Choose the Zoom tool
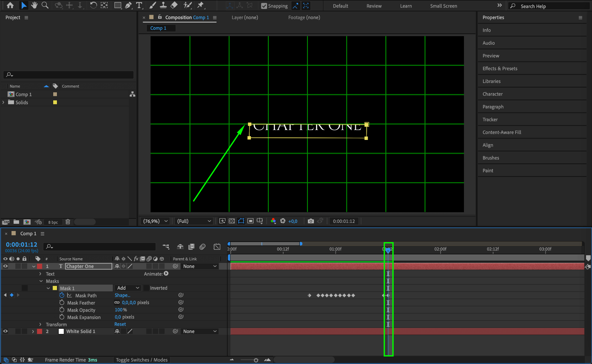 coord(45,5)
